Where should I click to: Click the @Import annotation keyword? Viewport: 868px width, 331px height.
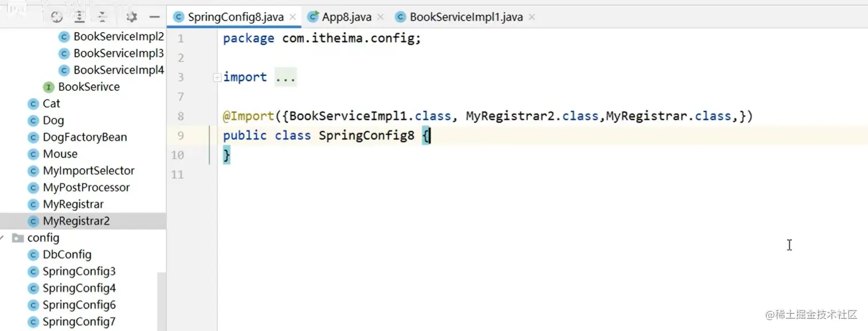249,116
